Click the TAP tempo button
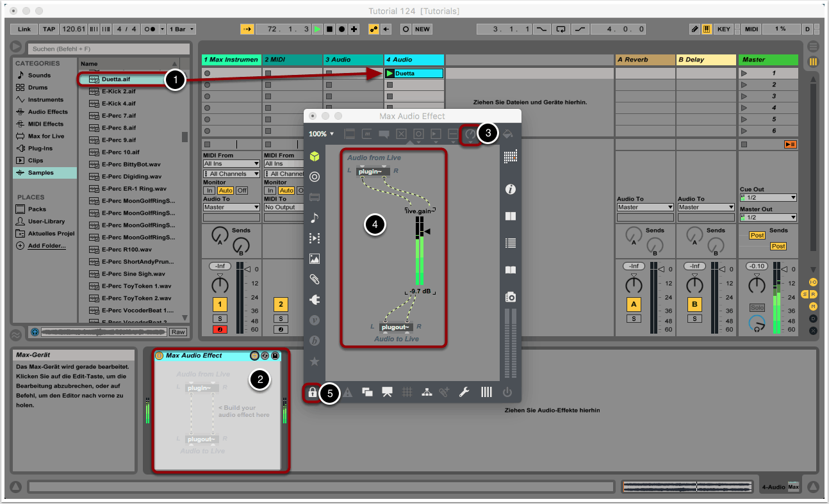The width and height of the screenshot is (829, 504). tap(49, 29)
